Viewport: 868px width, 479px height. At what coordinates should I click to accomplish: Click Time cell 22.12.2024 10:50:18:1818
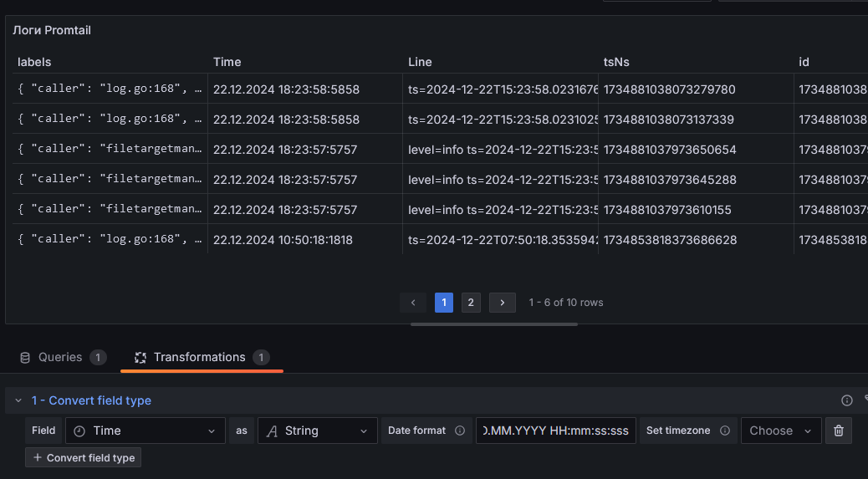point(305,239)
